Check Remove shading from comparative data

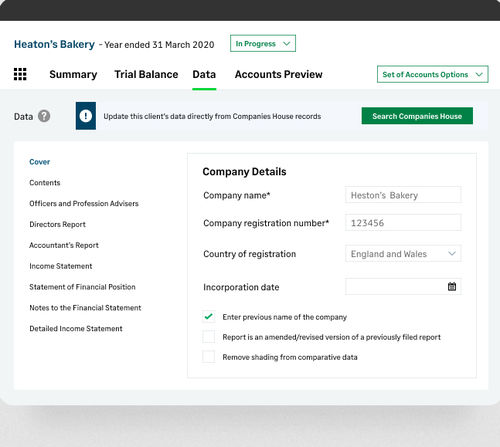209,357
